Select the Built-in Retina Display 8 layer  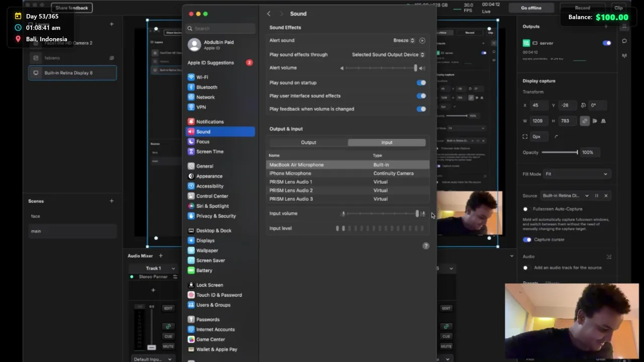point(72,73)
